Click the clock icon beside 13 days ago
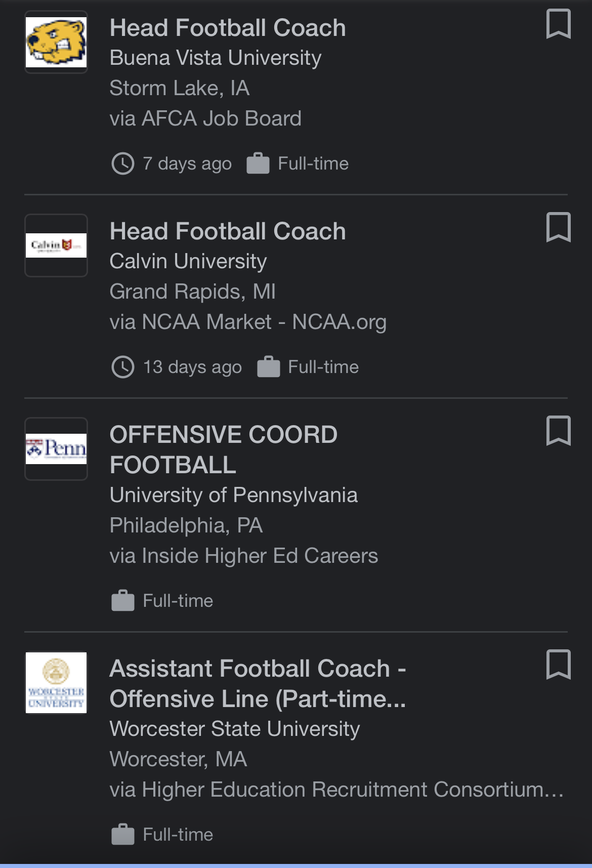592x868 pixels. pyautogui.click(x=122, y=367)
